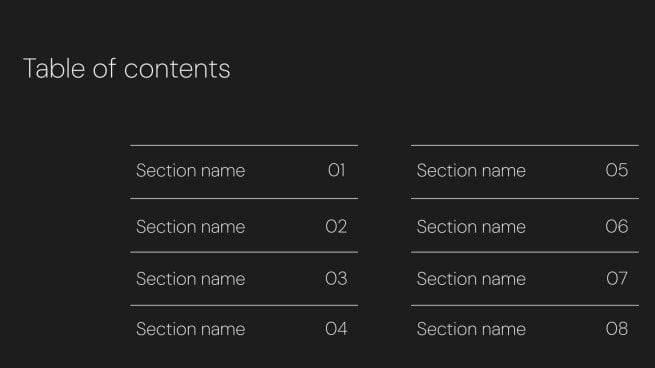Image resolution: width=655 pixels, height=368 pixels.
Task: Select the page number 02
Action: [336, 226]
